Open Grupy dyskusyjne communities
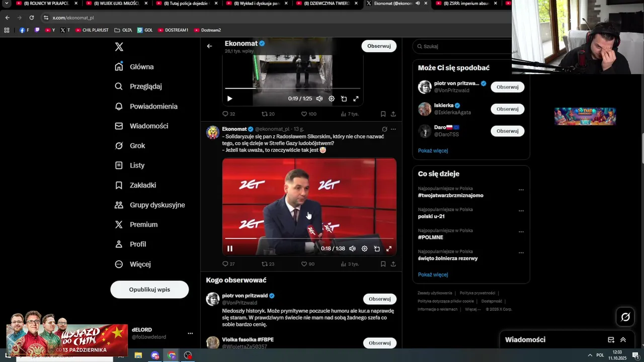The image size is (644, 362). tap(150, 205)
